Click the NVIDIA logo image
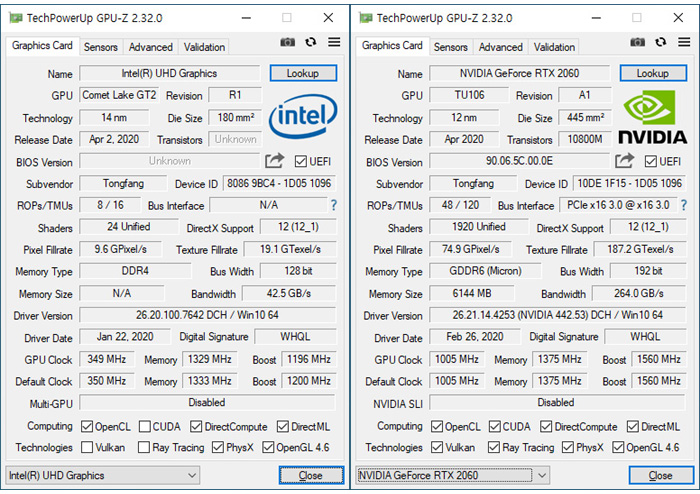The height and width of the screenshot is (494, 700). click(653, 118)
